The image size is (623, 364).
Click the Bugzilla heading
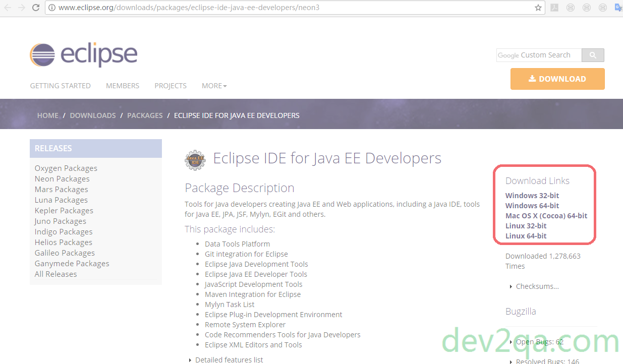521,312
